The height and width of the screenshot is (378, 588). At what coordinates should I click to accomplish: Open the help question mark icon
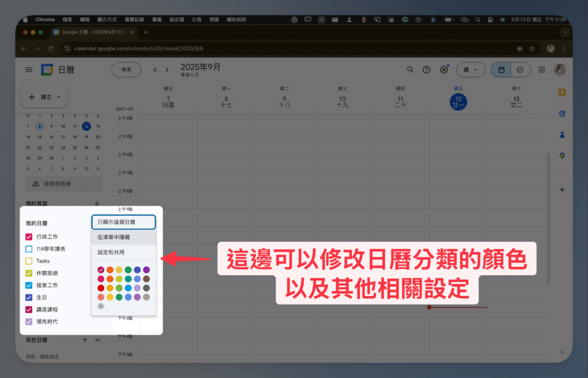[x=427, y=69]
